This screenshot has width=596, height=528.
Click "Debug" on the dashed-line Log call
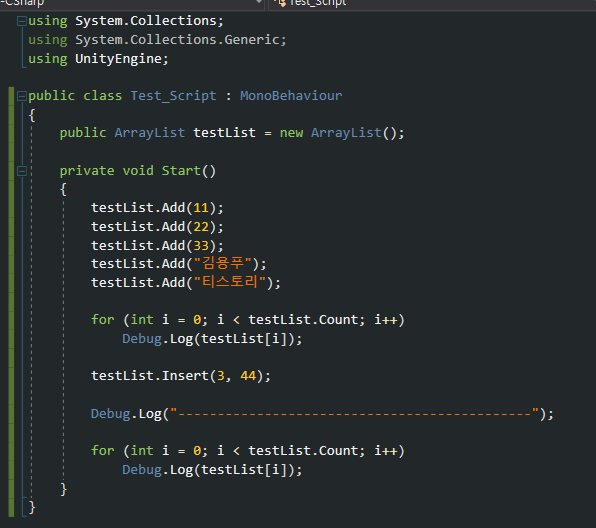[111, 413]
